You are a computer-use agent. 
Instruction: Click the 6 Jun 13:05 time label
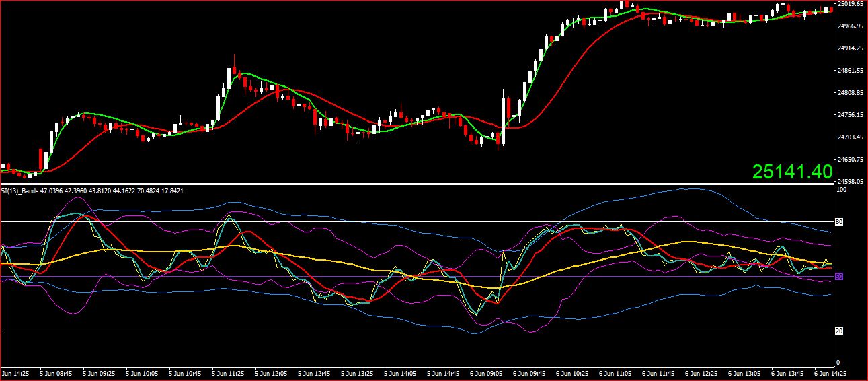click(x=745, y=372)
